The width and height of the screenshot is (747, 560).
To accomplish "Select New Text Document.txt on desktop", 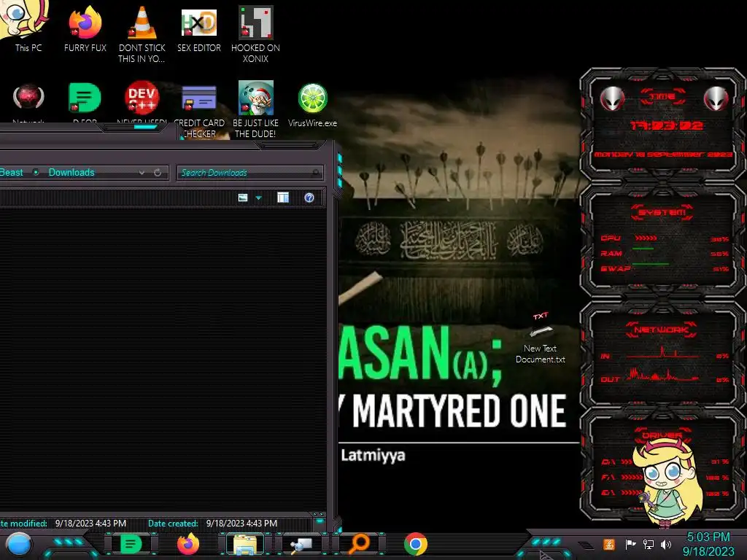I will click(541, 338).
